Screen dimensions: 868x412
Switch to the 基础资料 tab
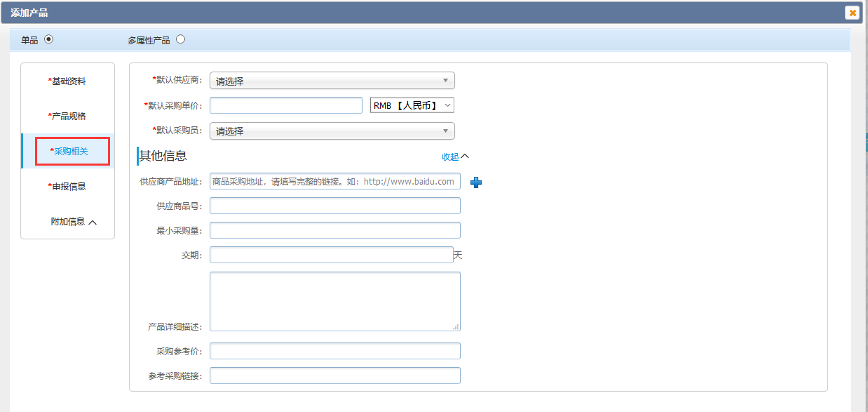(x=68, y=81)
